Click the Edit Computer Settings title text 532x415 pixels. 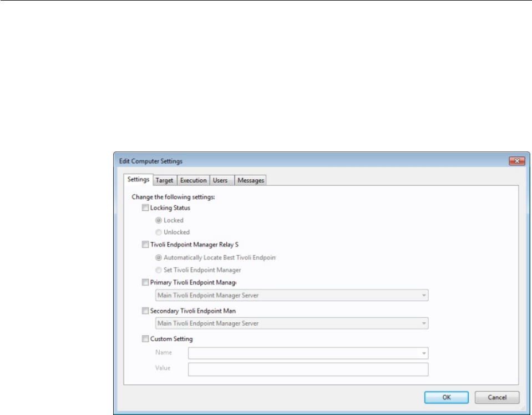(151, 161)
